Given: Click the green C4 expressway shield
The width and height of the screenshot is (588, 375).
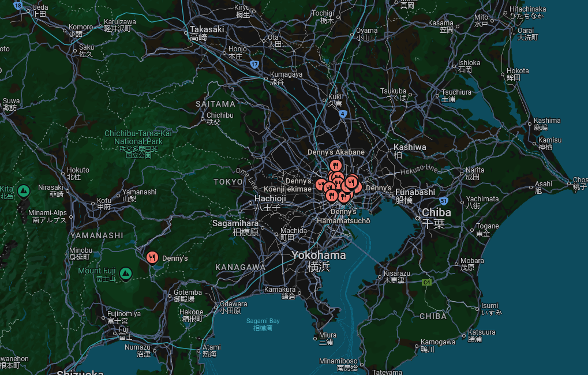Looking at the screenshot, I should (426, 282).
